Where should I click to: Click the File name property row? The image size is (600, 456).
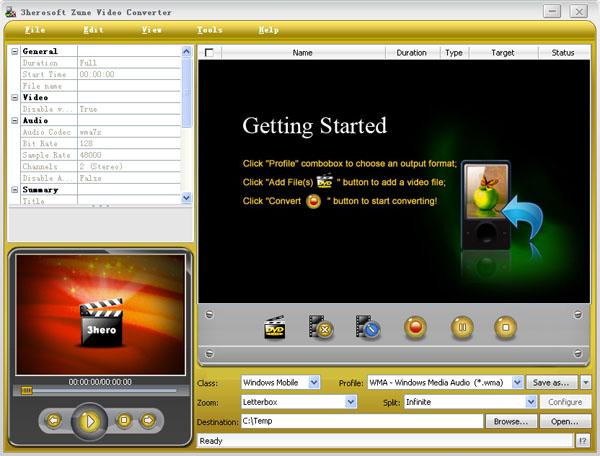[100, 86]
